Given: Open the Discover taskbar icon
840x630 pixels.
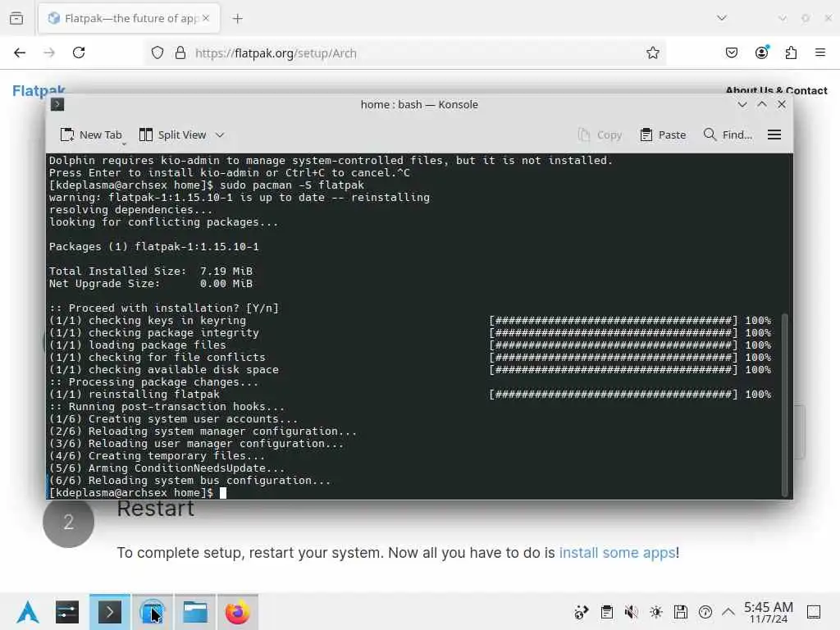Looking at the screenshot, I should [x=152, y=612].
